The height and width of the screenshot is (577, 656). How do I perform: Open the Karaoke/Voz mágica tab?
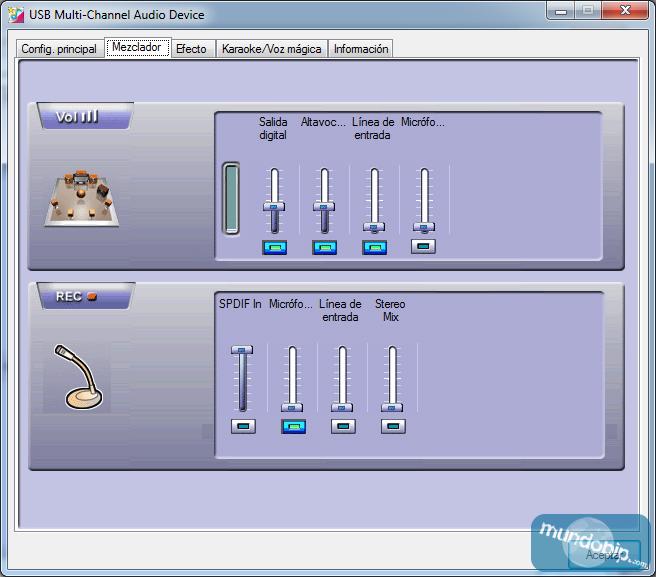[272, 49]
